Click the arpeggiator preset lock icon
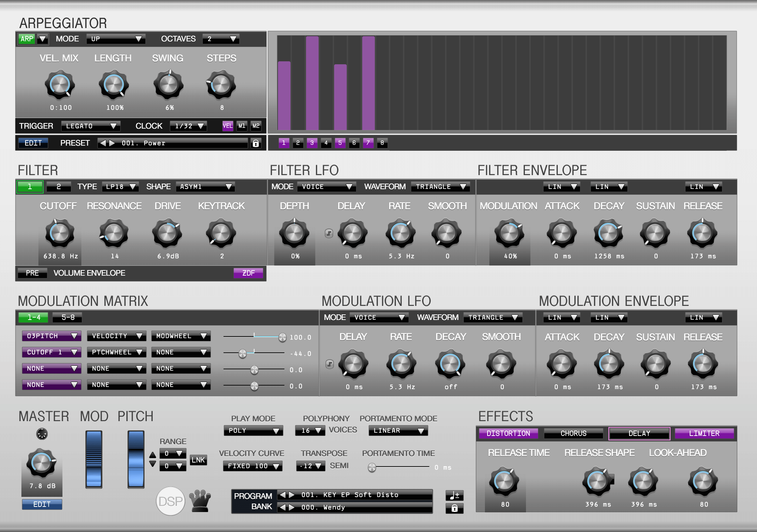Viewport: 757px width, 532px height. coord(255,143)
